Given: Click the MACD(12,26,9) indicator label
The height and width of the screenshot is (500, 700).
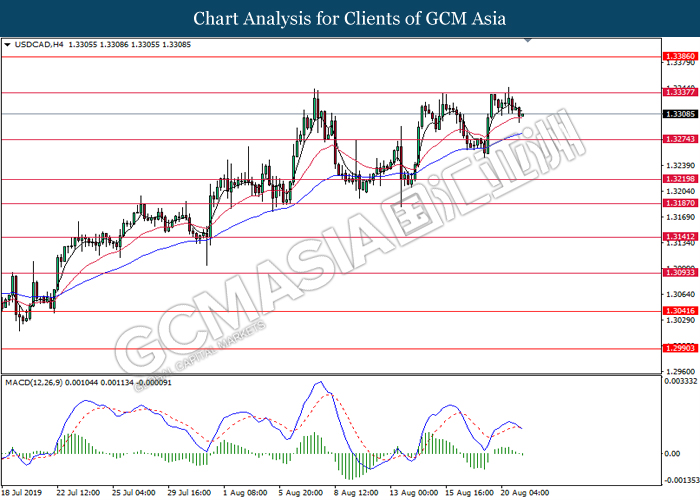Looking at the screenshot, I should [x=34, y=383].
